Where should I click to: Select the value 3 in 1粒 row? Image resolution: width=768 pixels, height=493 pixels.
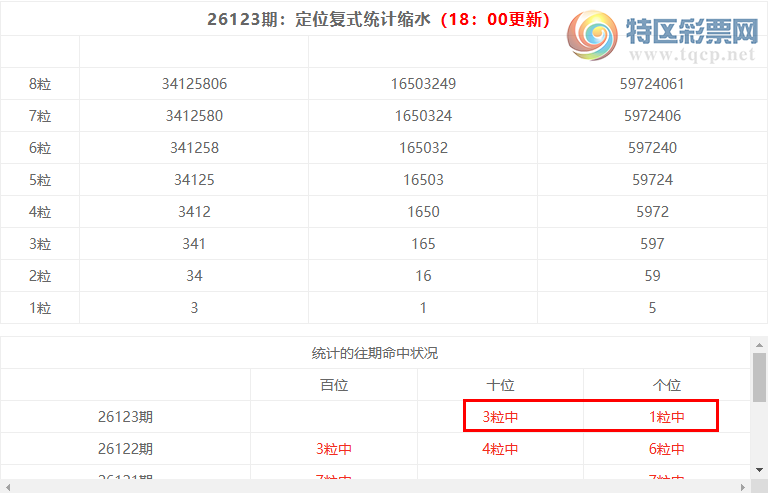[x=194, y=308]
